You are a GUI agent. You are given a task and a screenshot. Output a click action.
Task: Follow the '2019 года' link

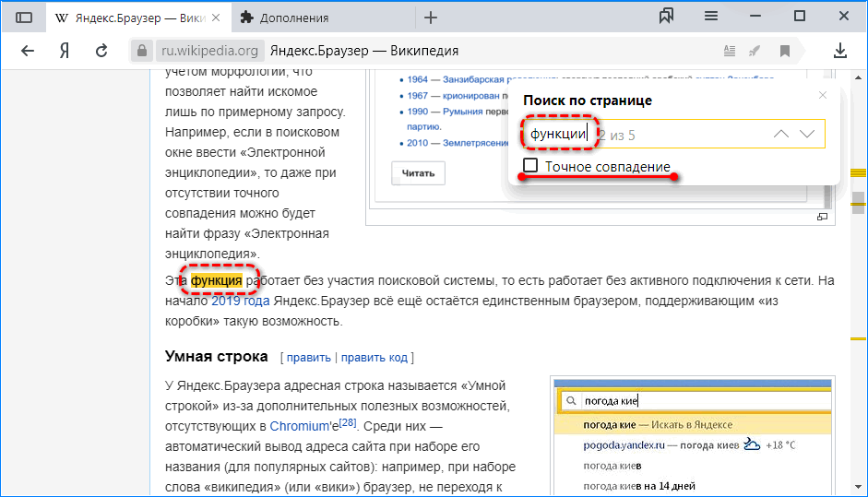coord(240,301)
